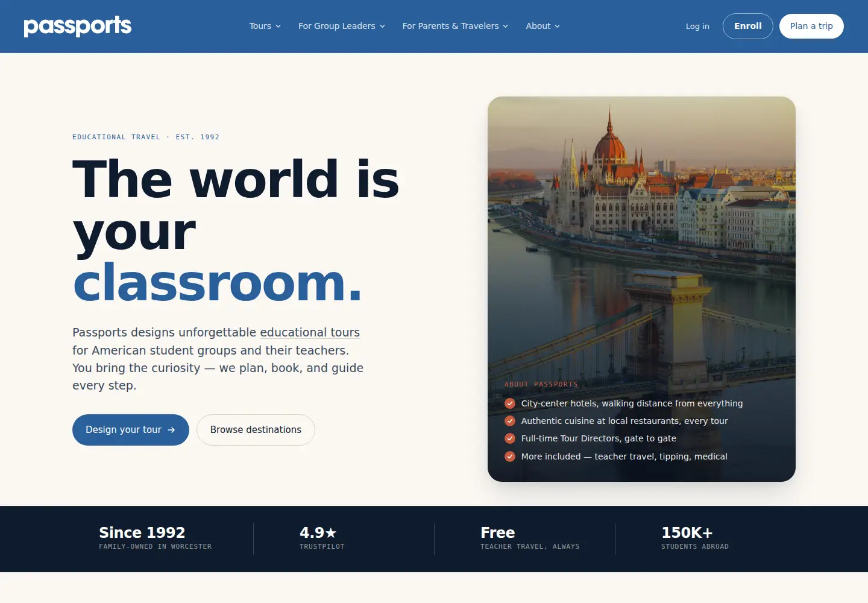Click the Plan a trip button
The height and width of the screenshot is (603, 868).
point(811,26)
